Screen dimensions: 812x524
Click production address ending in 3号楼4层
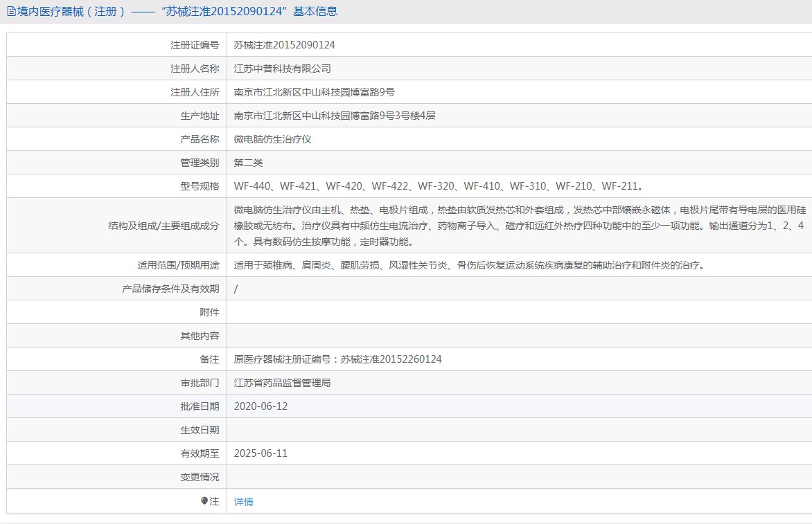coord(335,116)
